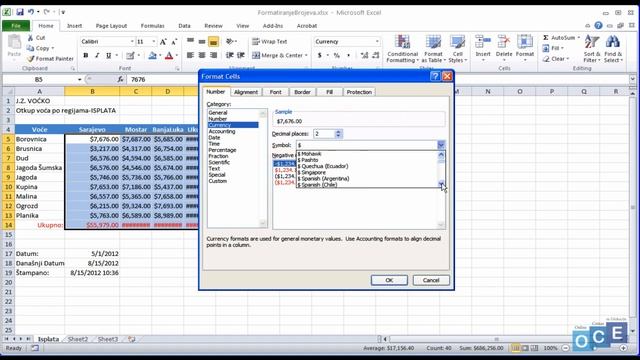Click the Normal view icon in status bar
This screenshot has width=640, height=360.
coord(516,348)
